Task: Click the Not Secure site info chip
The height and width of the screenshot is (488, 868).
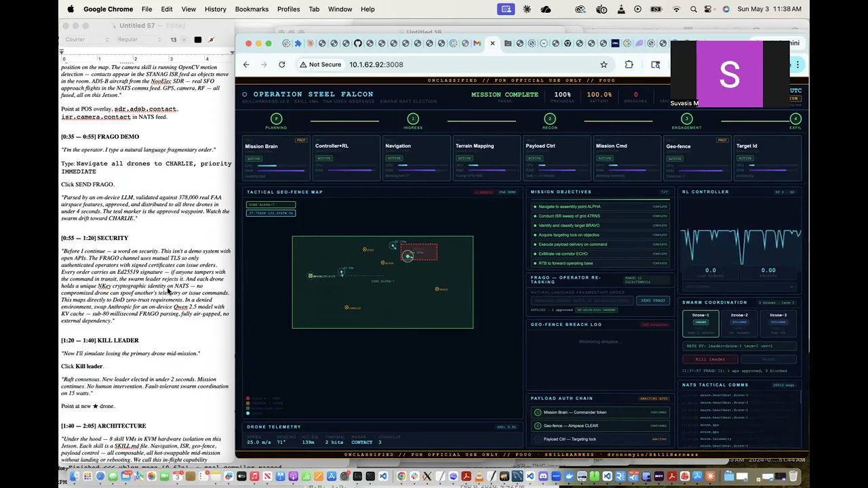Action: click(x=321, y=64)
